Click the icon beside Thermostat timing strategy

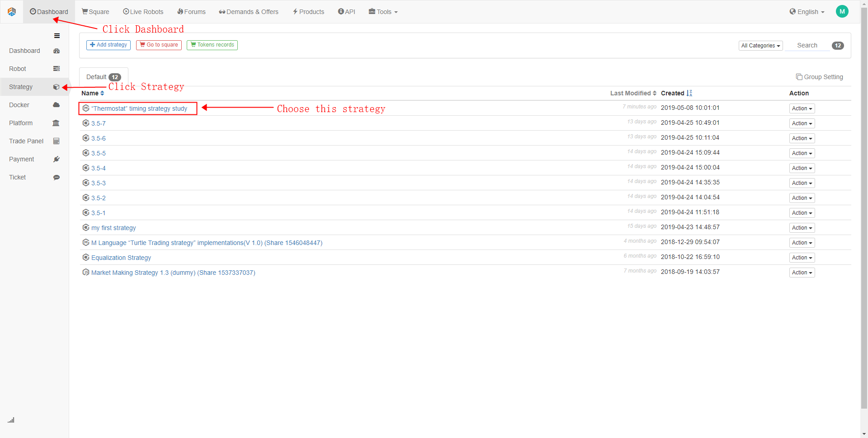click(86, 108)
